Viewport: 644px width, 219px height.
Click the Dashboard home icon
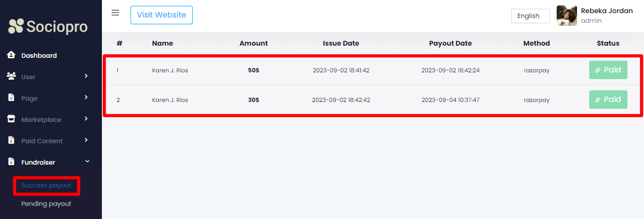11,55
